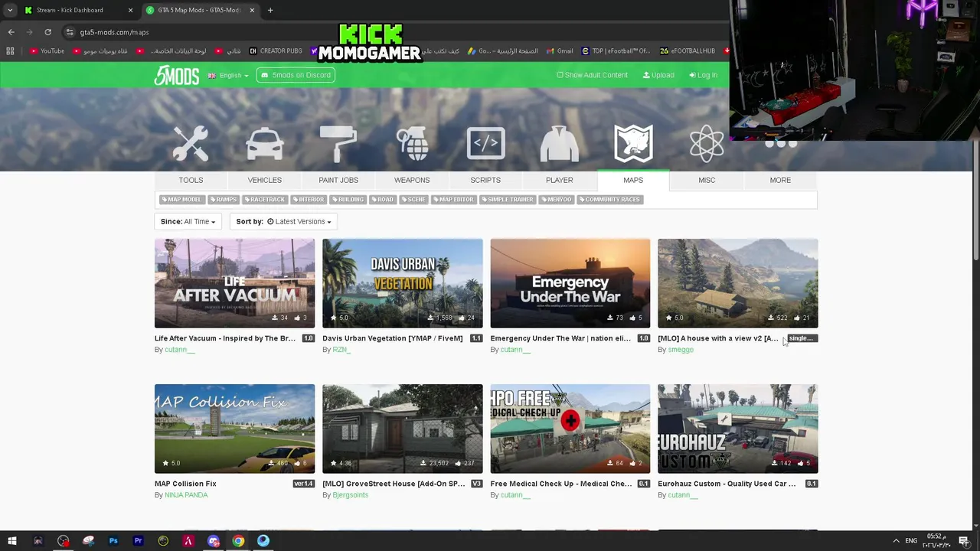The width and height of the screenshot is (980, 551).
Task: Toggle Show Adult Content checkbox
Action: [560, 75]
